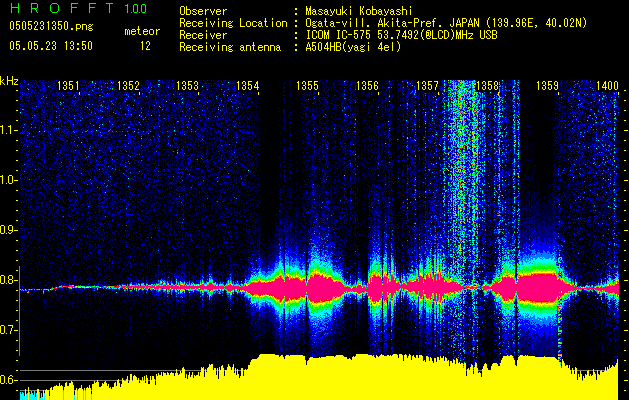Click the 1352 time marker

point(128,85)
